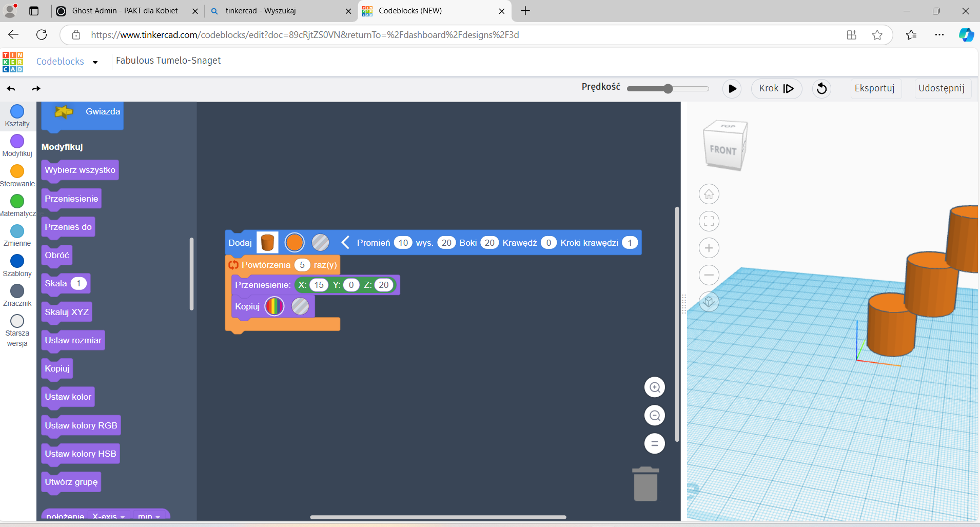Open a new browser tab
Viewport: 980px width, 527px height.
pyautogui.click(x=525, y=11)
